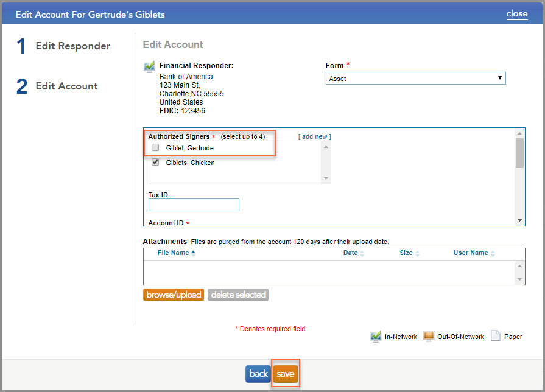The image size is (545, 392).
Task: Select step 2 Edit Account
Action: [66, 86]
